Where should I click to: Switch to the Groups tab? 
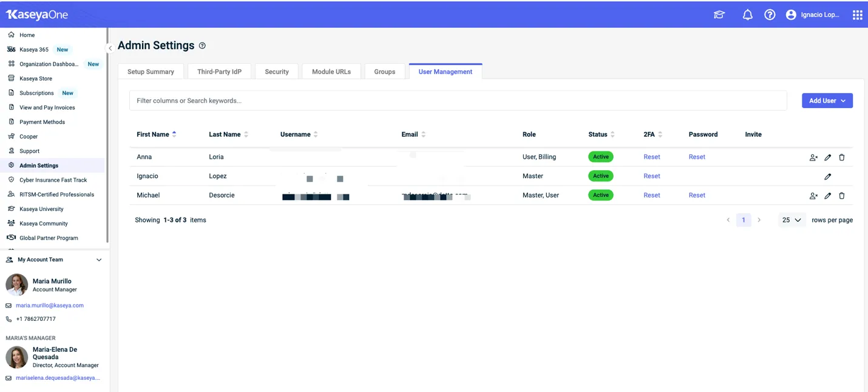[384, 72]
